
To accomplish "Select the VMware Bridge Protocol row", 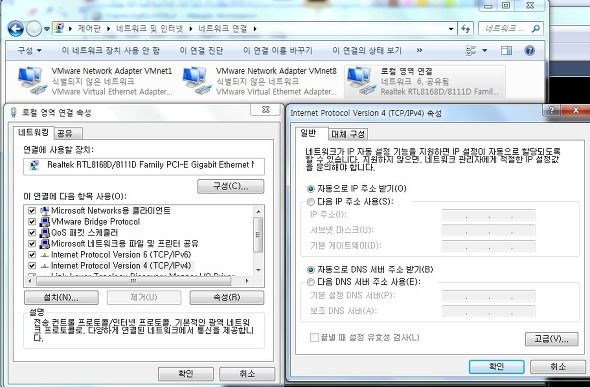I will [96, 222].
